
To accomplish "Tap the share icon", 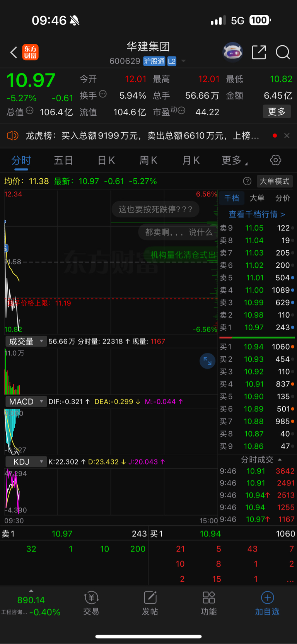I will [259, 52].
